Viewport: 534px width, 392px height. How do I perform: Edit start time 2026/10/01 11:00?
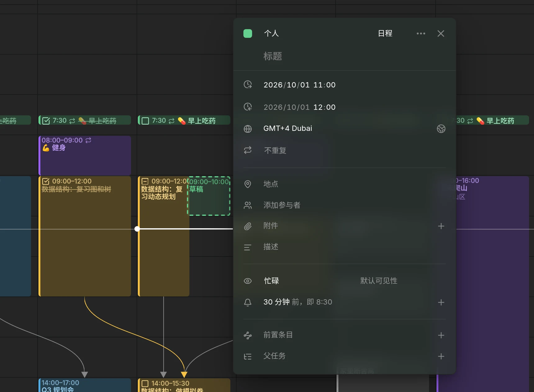pos(300,85)
